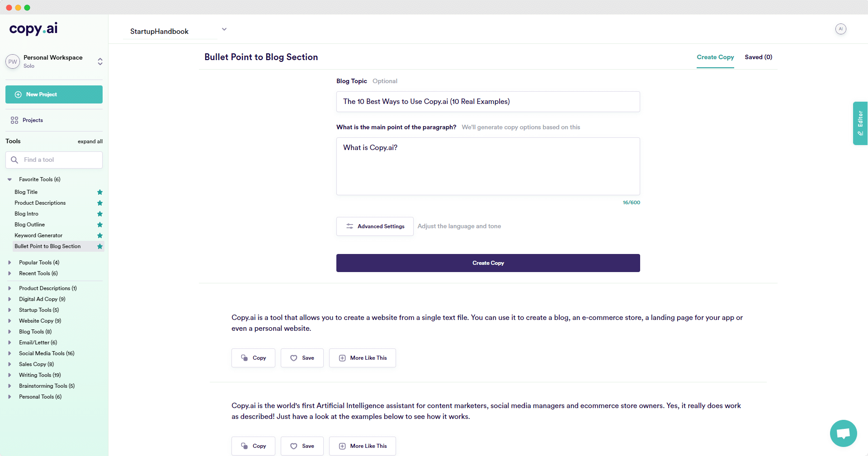Click the Blog Topic input field
868x456 pixels.
tap(488, 102)
